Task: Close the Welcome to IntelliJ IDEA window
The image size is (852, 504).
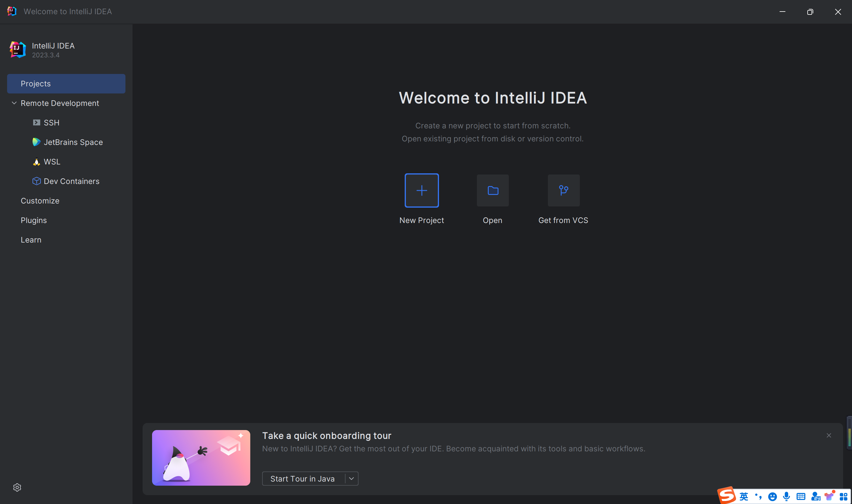Action: pyautogui.click(x=838, y=12)
